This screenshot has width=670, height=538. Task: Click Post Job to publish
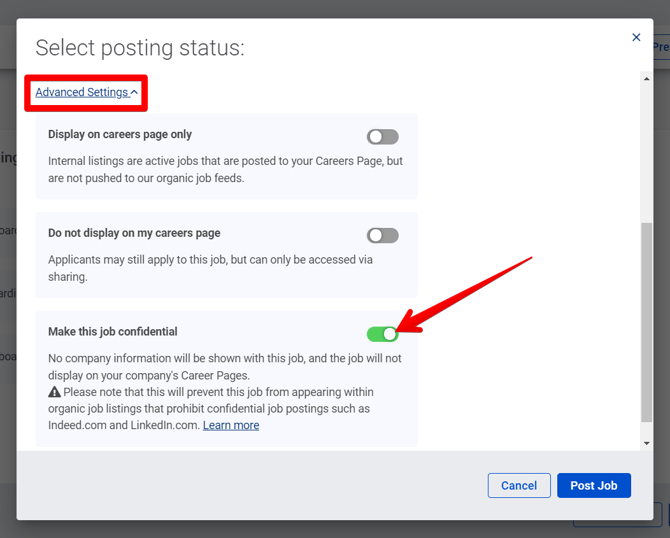[594, 485]
